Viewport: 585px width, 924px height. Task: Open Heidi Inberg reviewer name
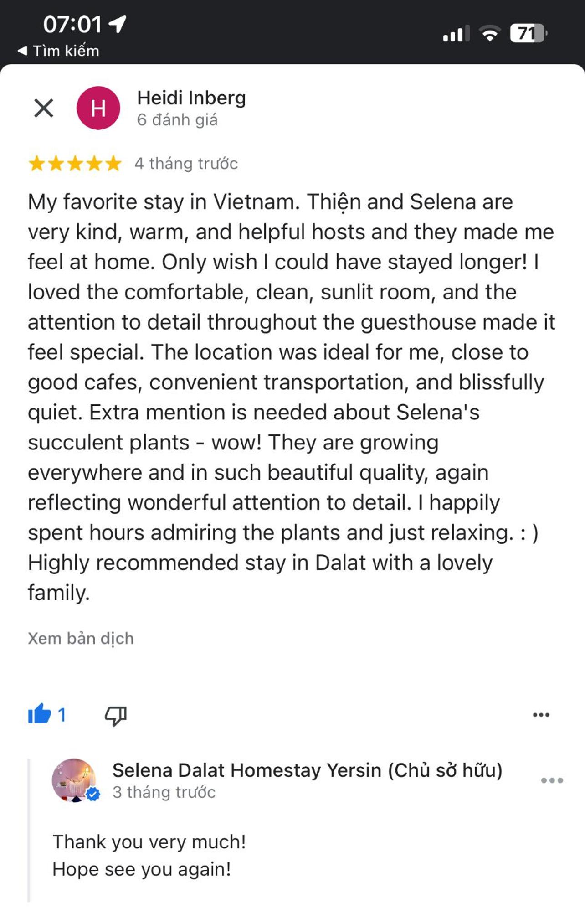191,98
